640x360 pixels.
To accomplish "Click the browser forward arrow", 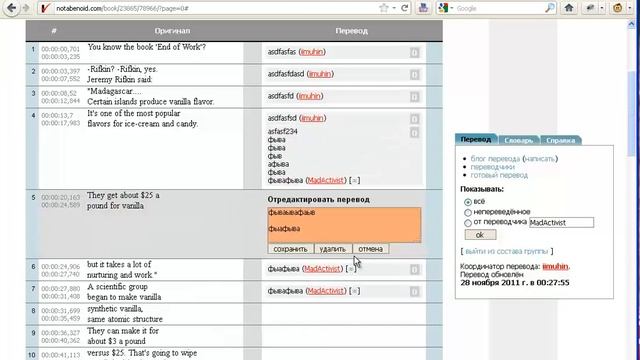I will pyautogui.click(x=26, y=8).
